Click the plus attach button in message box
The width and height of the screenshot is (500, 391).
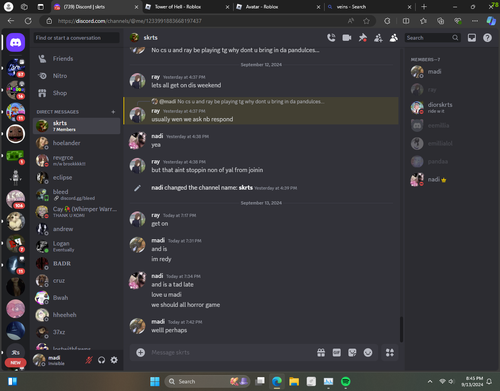coord(141,352)
